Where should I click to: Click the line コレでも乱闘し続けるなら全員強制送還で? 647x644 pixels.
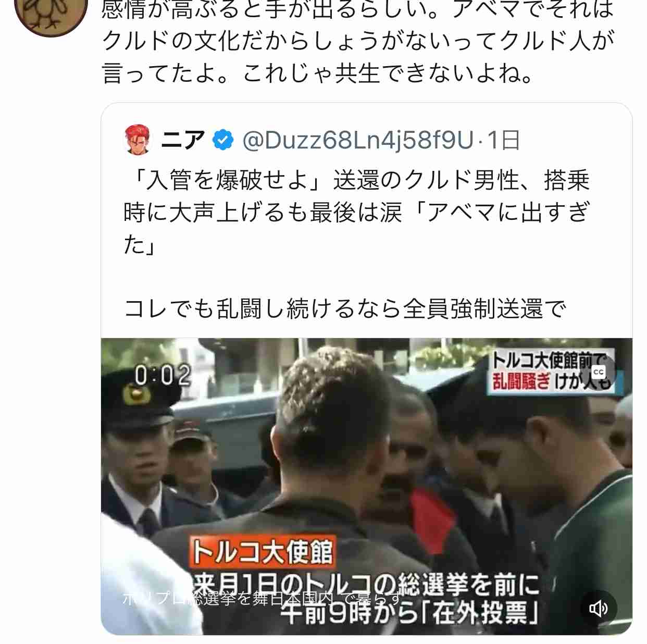[x=345, y=308]
